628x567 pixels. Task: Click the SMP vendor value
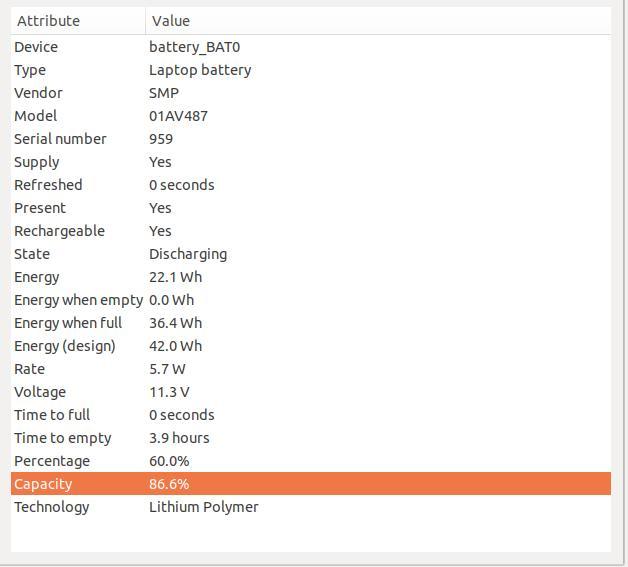(164, 93)
